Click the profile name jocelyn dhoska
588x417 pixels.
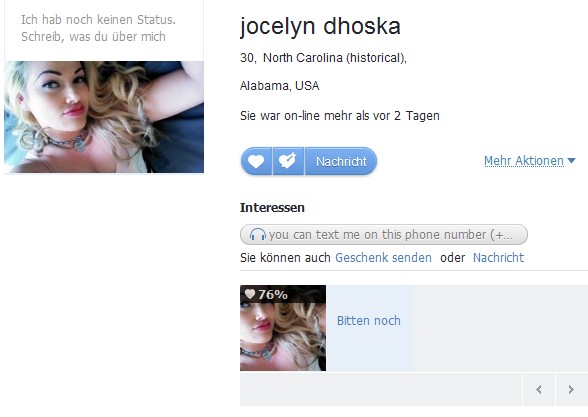tap(320, 26)
